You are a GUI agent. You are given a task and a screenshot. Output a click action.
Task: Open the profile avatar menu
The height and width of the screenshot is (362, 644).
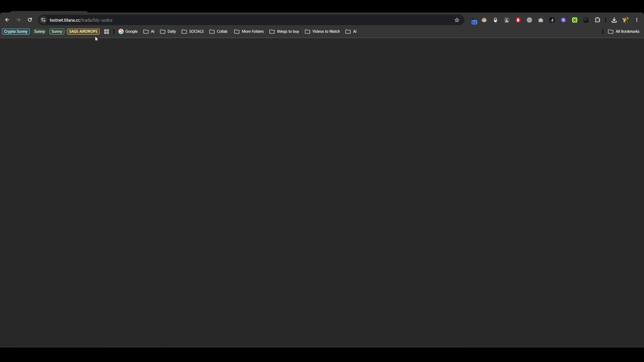[625, 20]
